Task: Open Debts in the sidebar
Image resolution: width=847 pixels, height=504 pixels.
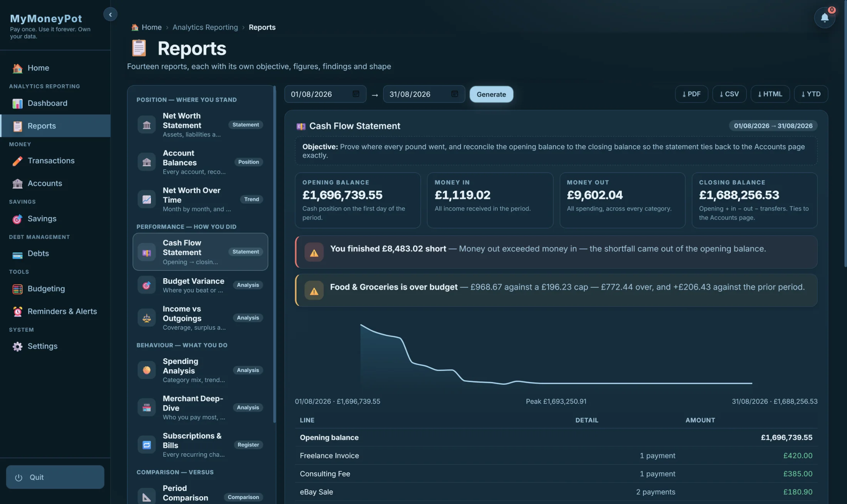Action: coord(55,254)
